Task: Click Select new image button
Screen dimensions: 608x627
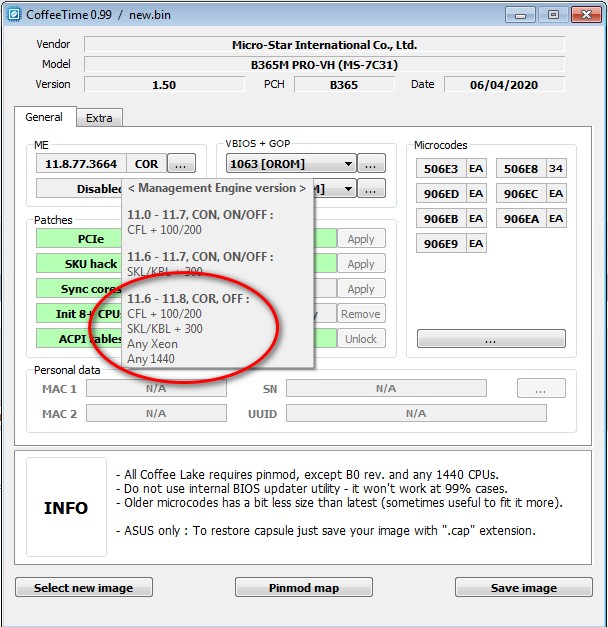Action: pyautogui.click(x=84, y=587)
